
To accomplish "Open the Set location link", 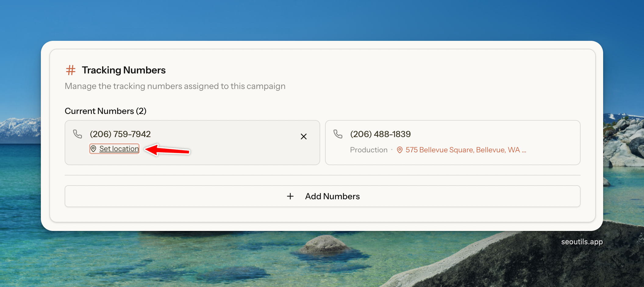I will [119, 149].
